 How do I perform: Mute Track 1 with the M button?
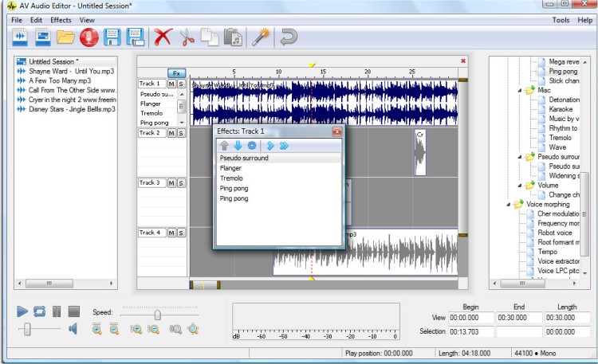click(x=171, y=84)
